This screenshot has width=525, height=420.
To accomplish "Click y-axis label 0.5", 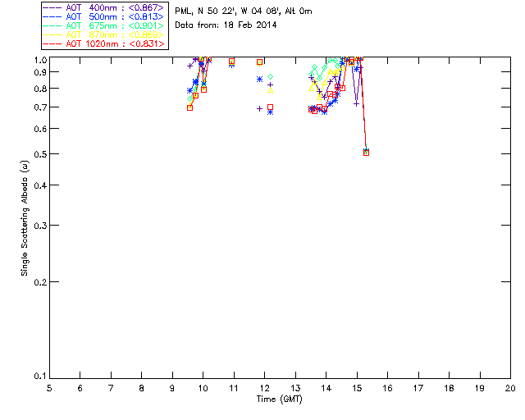I will pyautogui.click(x=40, y=154).
